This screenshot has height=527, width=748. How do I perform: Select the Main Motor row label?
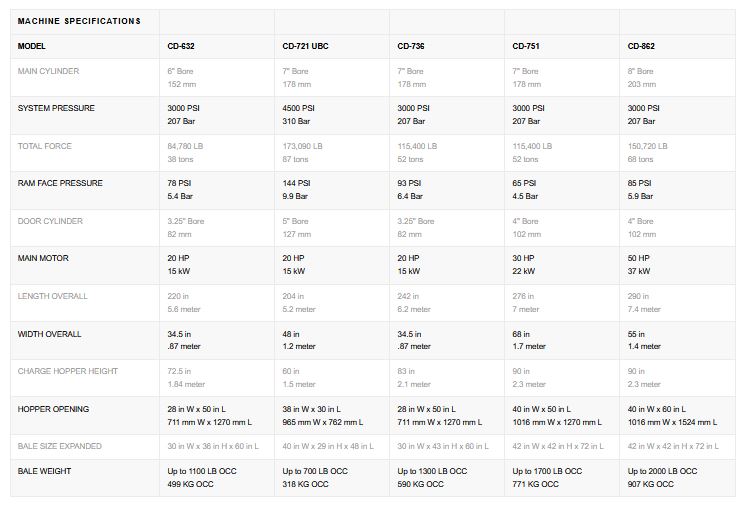[x=42, y=258]
